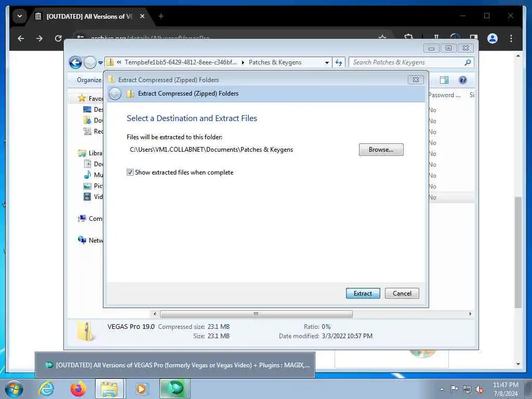Select Favorites in the navigation pane

90,98
